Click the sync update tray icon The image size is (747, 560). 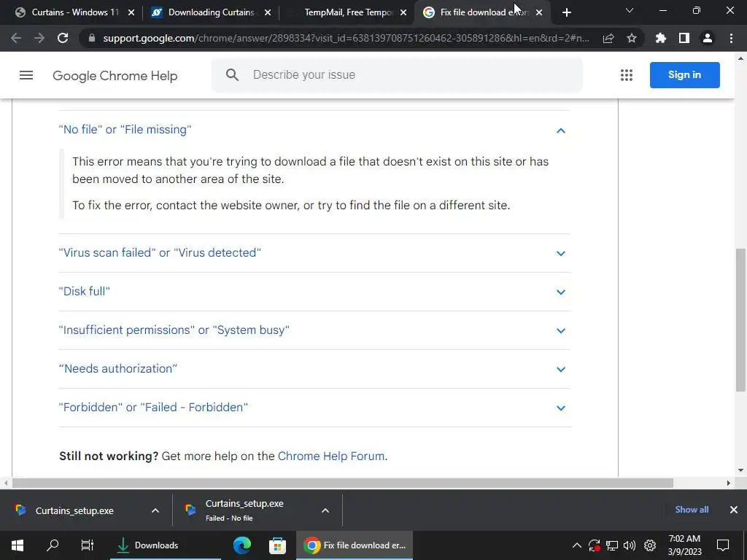594,545
